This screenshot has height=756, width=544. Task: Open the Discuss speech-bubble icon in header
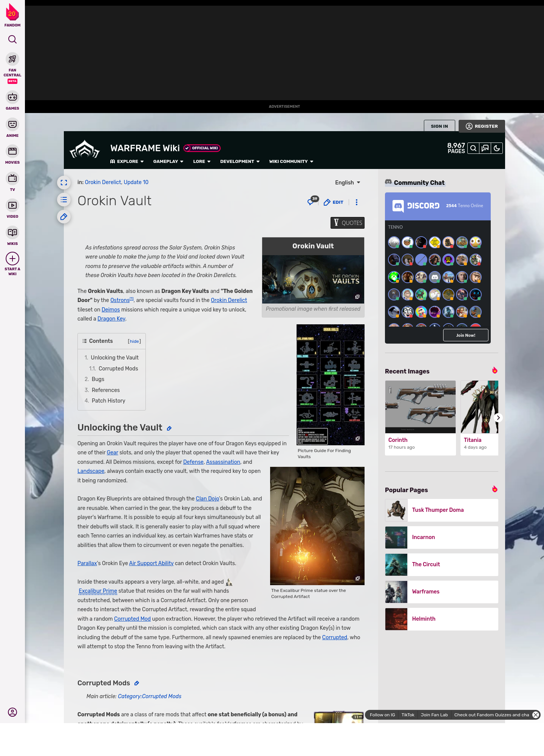pyautogui.click(x=485, y=149)
